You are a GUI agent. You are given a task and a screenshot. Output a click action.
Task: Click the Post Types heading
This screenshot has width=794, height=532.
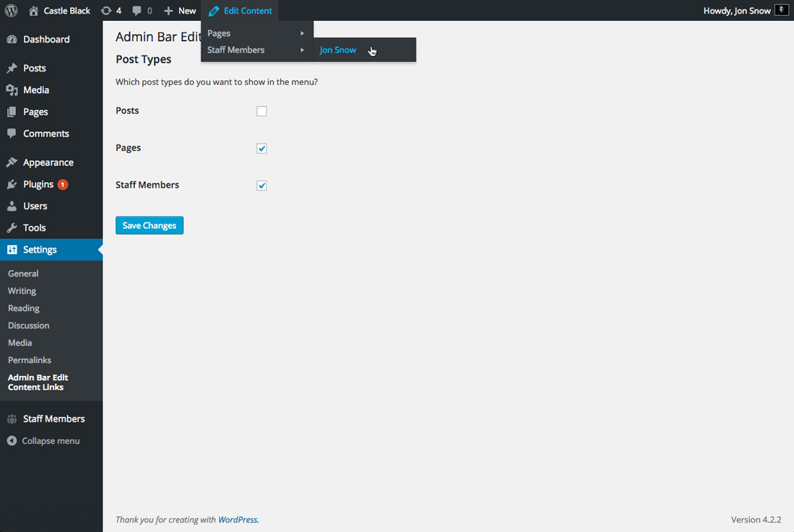pos(144,59)
